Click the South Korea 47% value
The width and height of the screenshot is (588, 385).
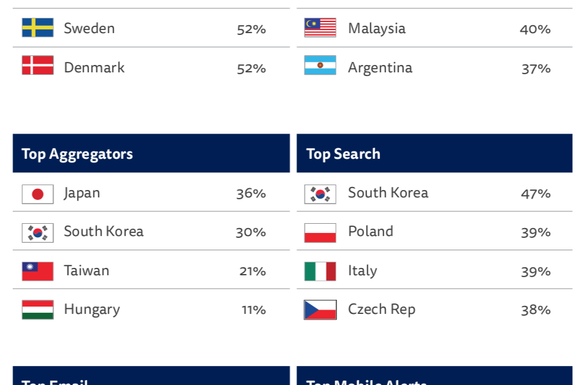[535, 194]
